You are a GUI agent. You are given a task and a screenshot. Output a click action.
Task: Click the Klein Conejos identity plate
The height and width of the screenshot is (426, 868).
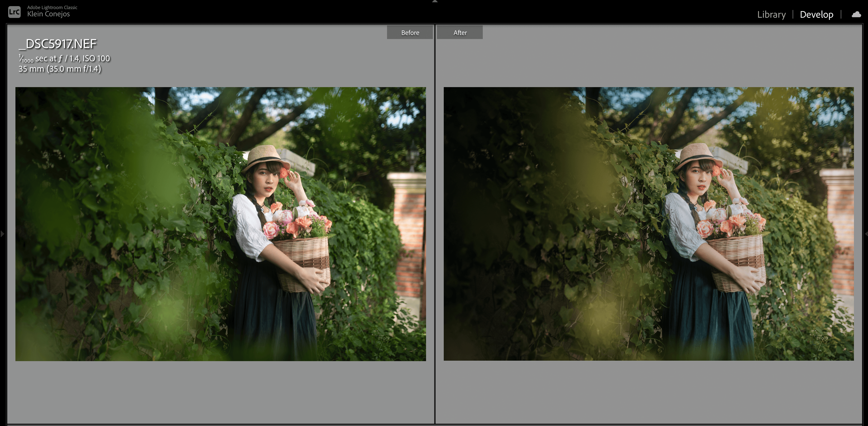coord(48,14)
